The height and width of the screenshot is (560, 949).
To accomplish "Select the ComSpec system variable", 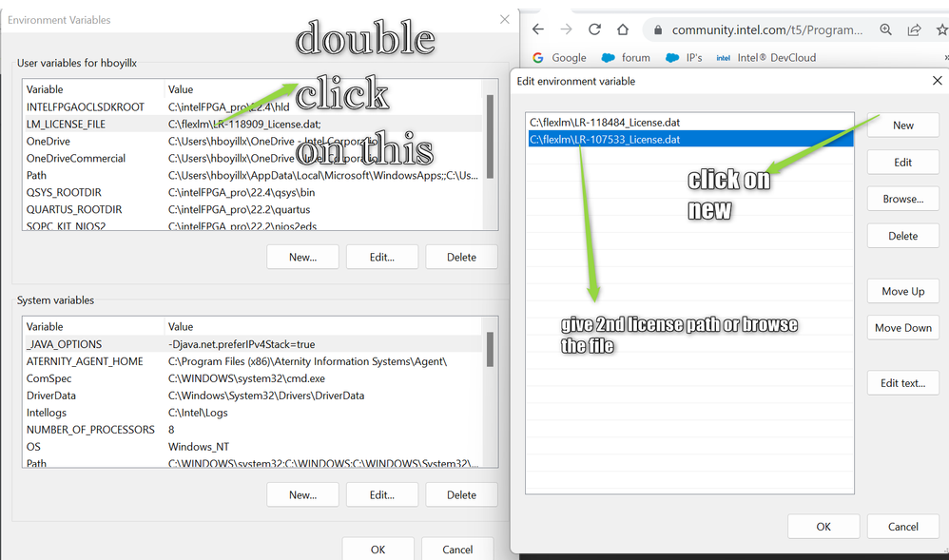I will point(253,377).
